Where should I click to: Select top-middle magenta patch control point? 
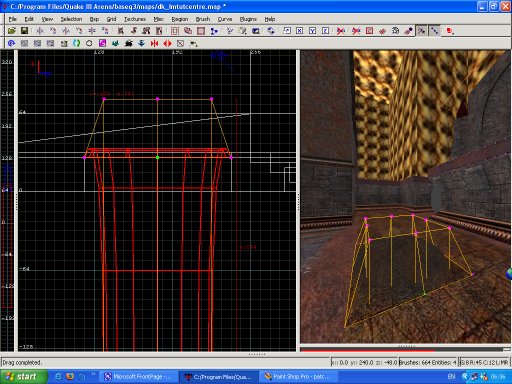[x=158, y=99]
